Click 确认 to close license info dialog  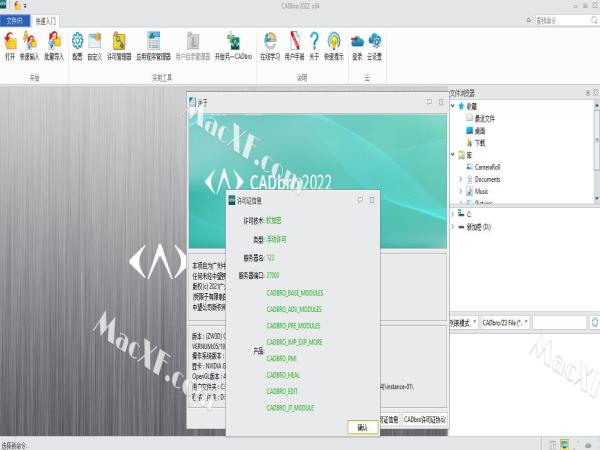362,427
